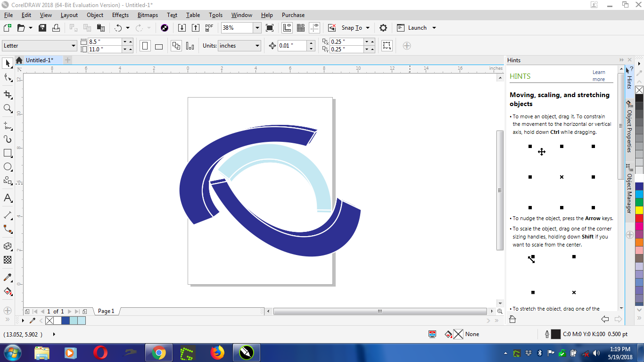Open the Purchase menu
This screenshot has width=644, height=362.
(293, 15)
